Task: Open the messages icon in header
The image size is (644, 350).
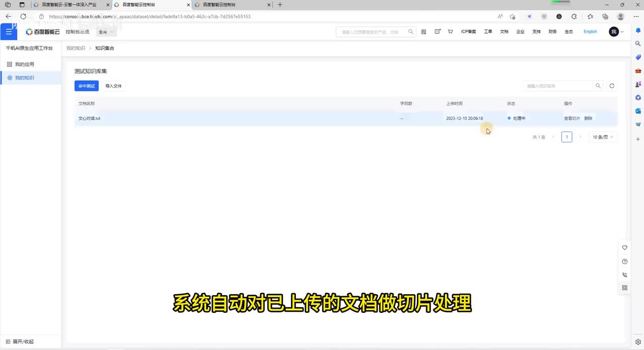Action: [x=437, y=32]
